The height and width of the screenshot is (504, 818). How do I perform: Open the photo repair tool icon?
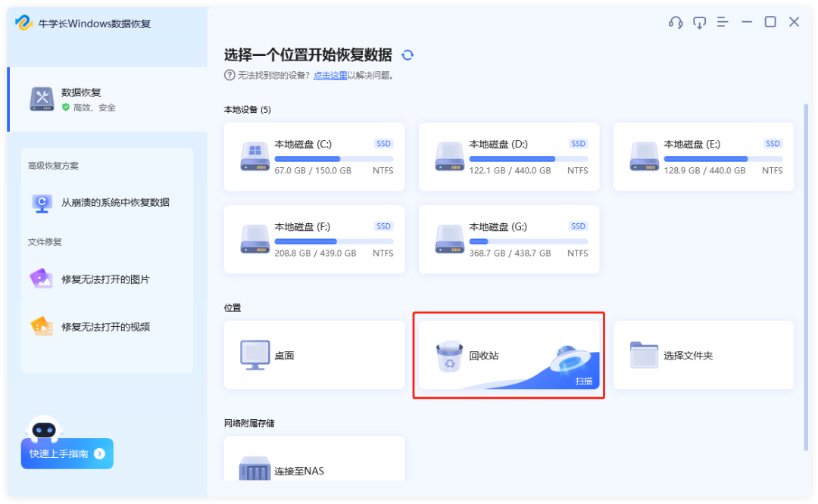pos(42,278)
